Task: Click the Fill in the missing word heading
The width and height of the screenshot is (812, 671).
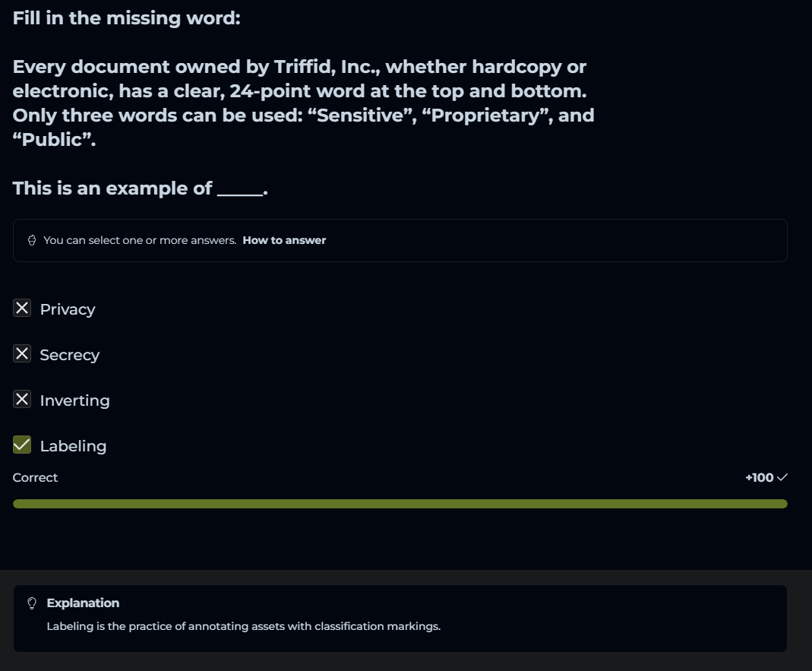Action: 126,17
